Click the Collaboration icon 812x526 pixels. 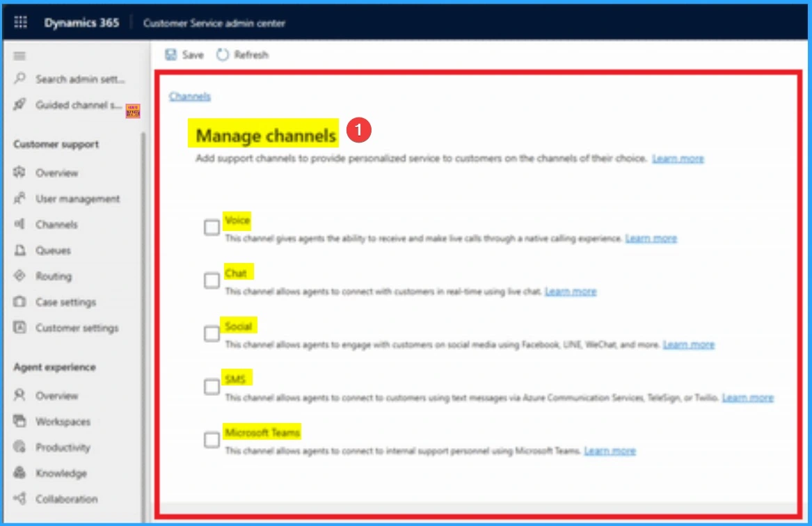point(19,499)
